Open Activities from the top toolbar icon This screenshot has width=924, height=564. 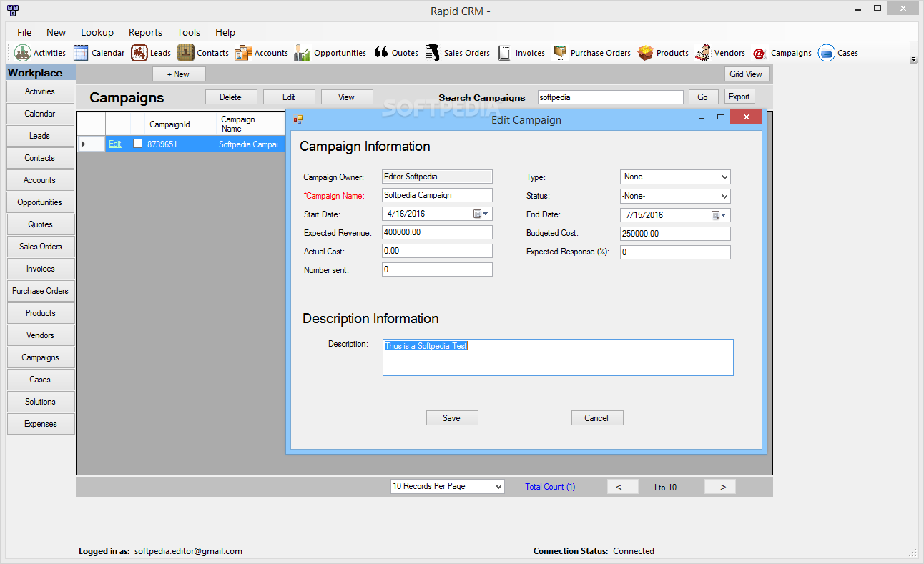(x=24, y=53)
